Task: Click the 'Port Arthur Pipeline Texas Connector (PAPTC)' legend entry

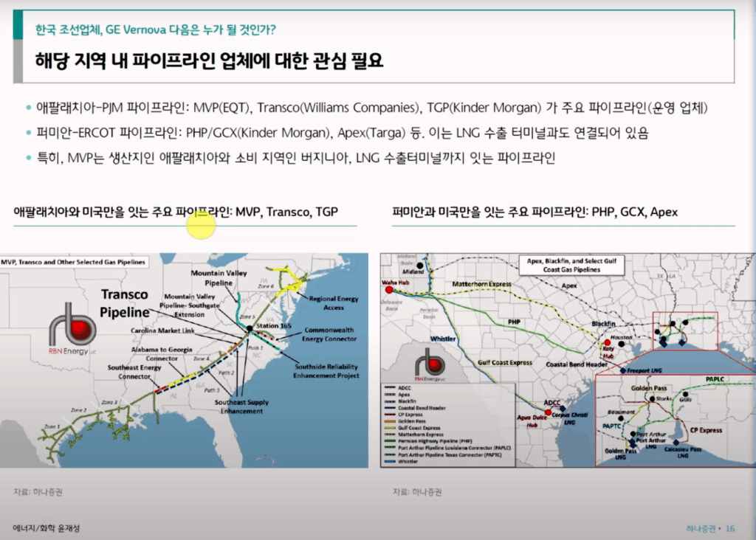Action: [450, 454]
